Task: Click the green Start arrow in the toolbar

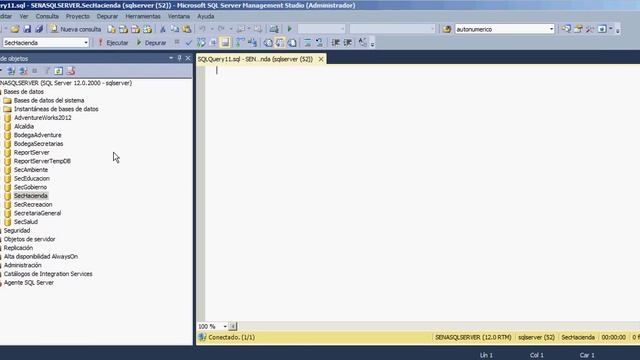Action: tap(290, 29)
